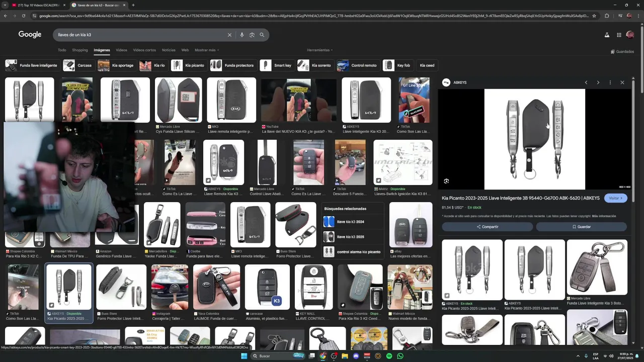
Task: Go to previous image in preview panel
Action: pos(586,82)
